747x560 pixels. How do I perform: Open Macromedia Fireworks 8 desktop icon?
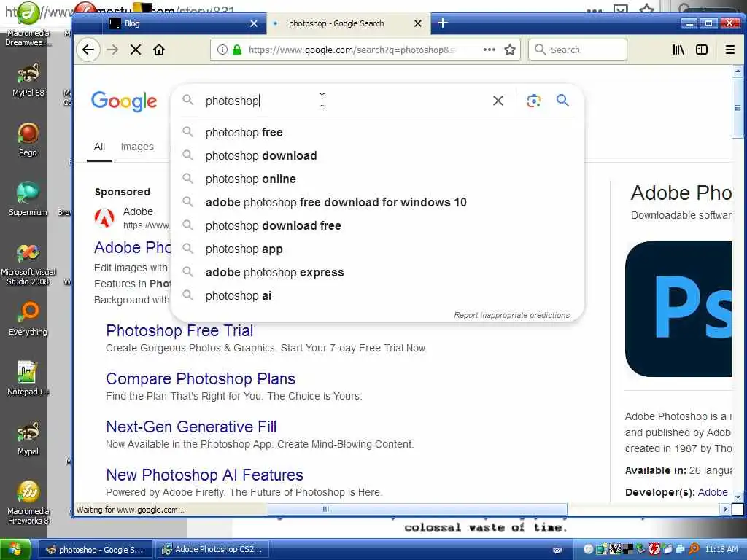(28, 503)
